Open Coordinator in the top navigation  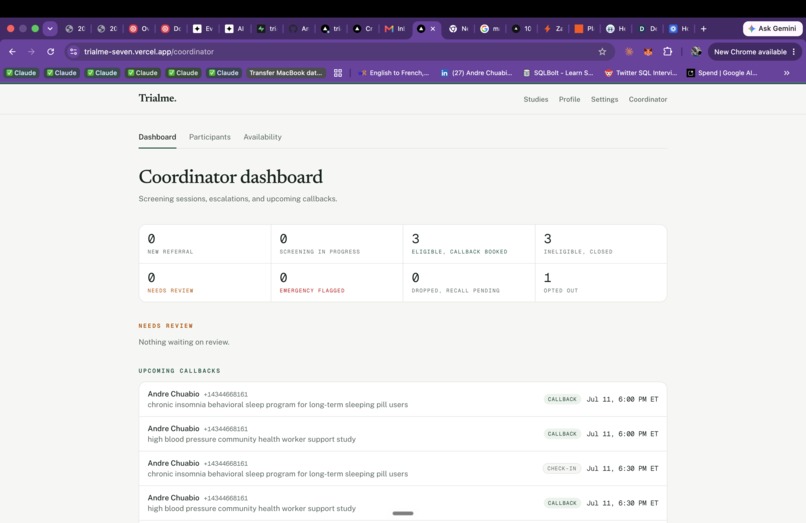pos(648,99)
